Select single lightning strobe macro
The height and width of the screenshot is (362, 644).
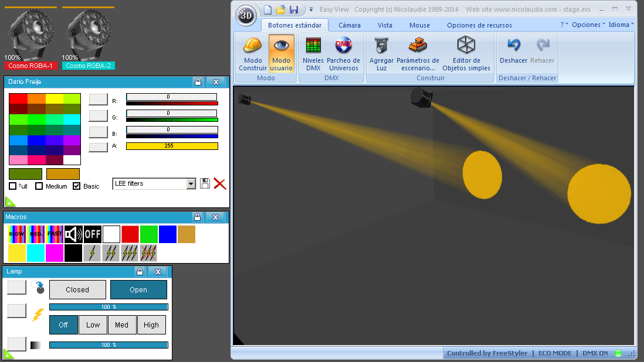coord(93,253)
